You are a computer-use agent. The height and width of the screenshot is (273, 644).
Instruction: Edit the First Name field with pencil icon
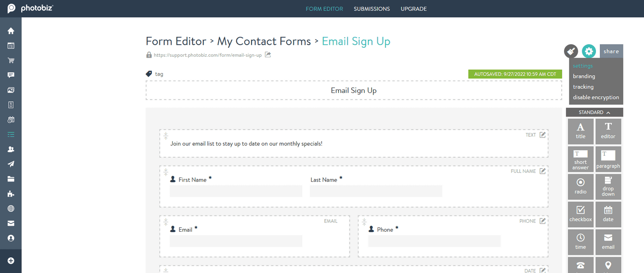coord(542,171)
